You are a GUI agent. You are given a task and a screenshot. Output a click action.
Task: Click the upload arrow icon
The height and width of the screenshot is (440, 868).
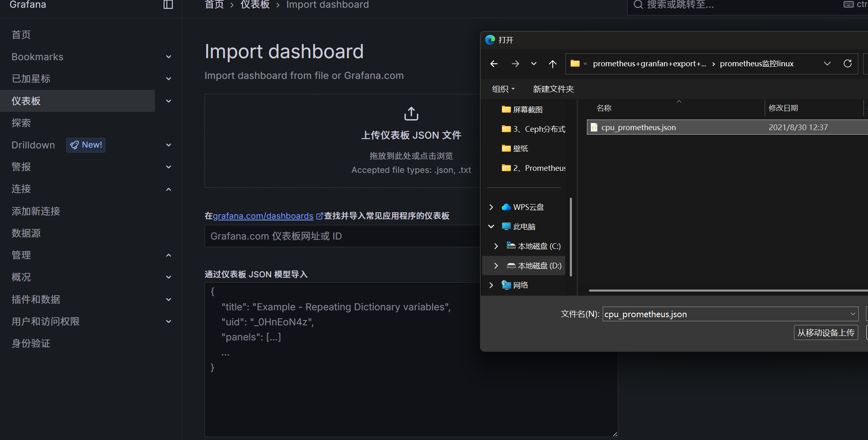[x=411, y=113]
